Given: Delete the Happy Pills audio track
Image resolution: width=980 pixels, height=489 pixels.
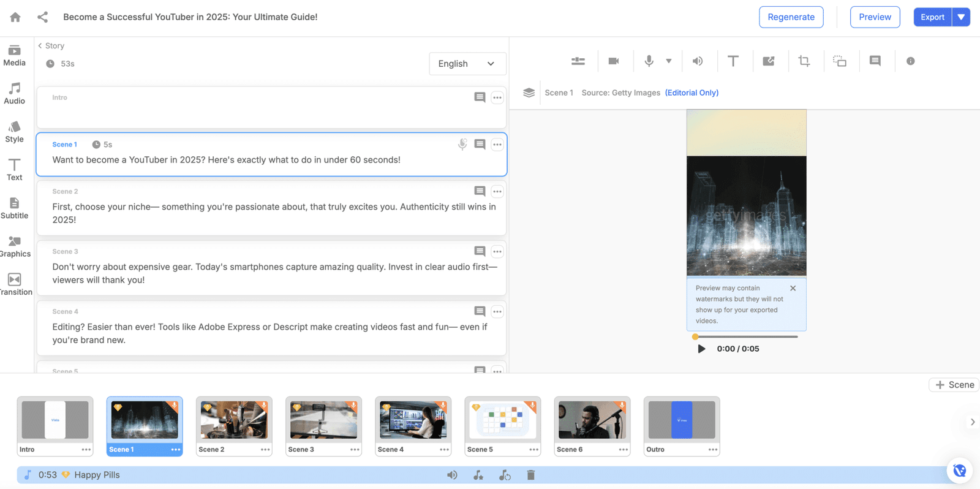Looking at the screenshot, I should (x=530, y=475).
